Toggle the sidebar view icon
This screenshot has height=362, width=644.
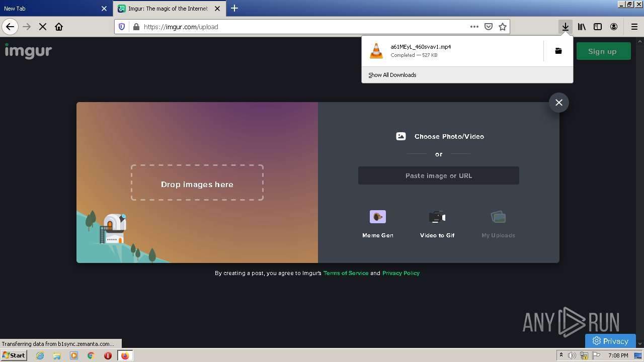(x=598, y=27)
